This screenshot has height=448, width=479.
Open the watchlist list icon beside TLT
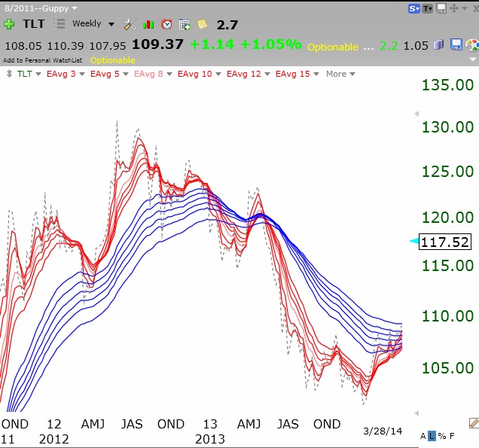[59, 24]
